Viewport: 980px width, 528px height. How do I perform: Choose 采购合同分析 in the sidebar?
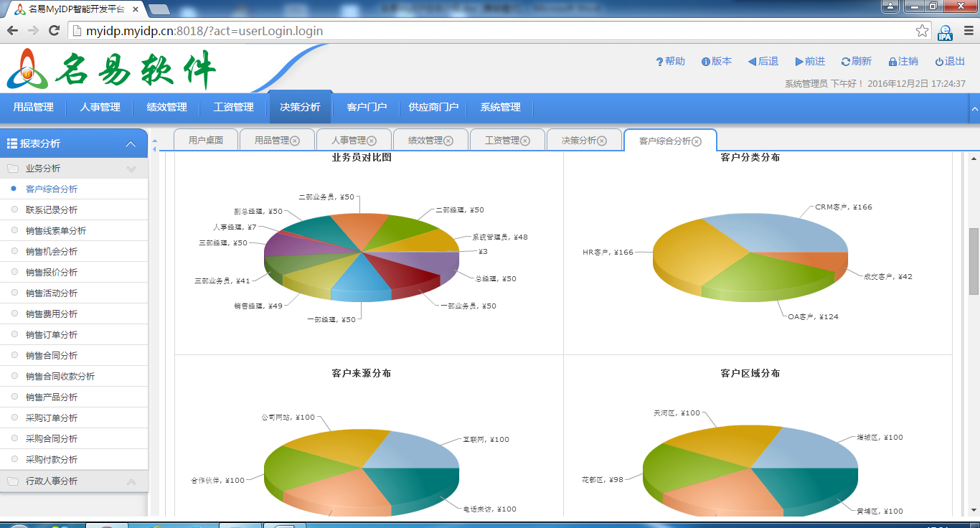tap(52, 438)
